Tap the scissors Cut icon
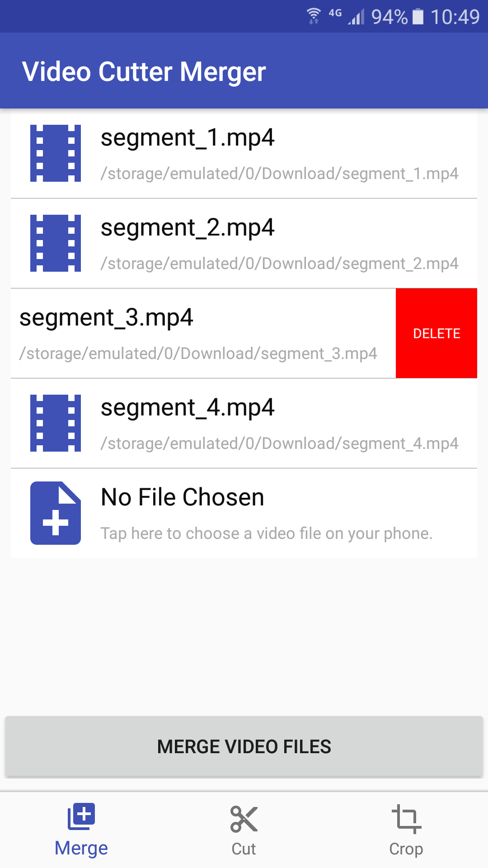The width and height of the screenshot is (488, 868). (x=244, y=819)
